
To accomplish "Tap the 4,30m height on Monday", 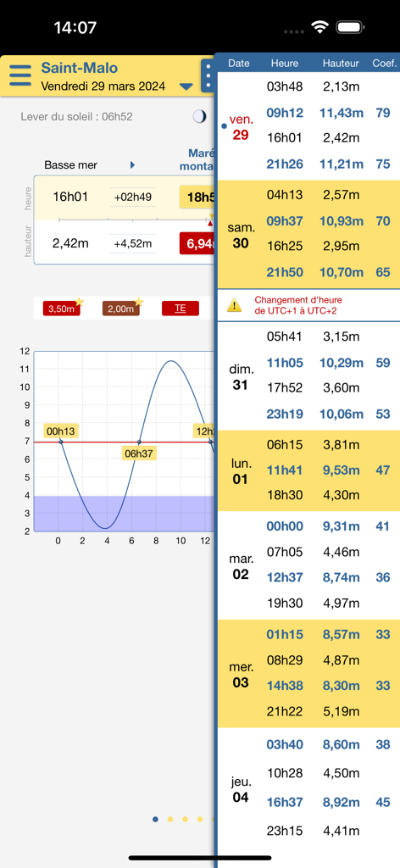I will (x=341, y=494).
